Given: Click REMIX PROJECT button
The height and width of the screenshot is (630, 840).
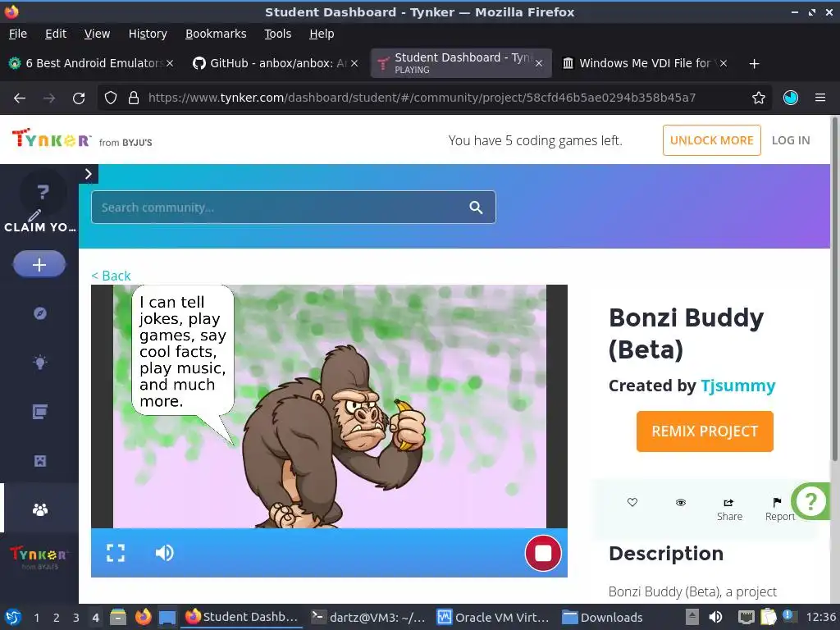Looking at the screenshot, I should pos(705,431).
